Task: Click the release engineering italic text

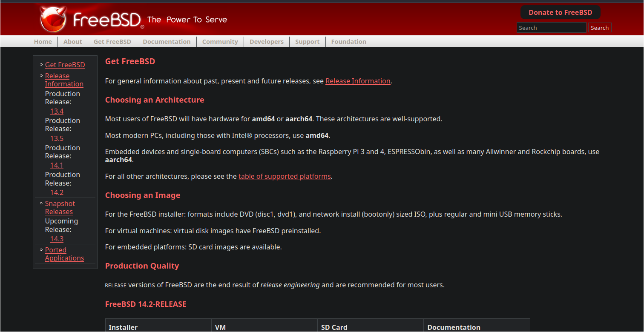Action: pyautogui.click(x=290, y=285)
